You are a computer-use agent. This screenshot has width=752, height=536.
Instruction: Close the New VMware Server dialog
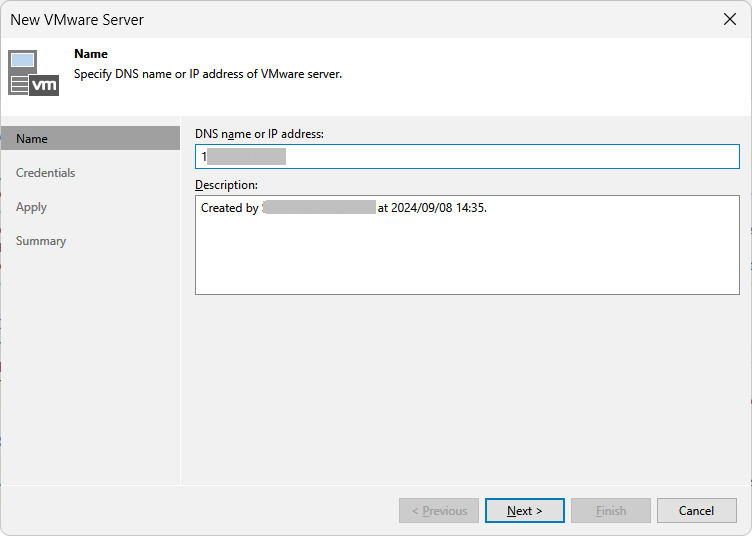click(x=729, y=19)
